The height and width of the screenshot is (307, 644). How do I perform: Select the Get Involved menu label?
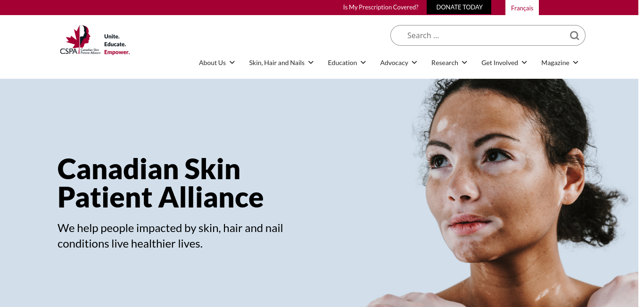pos(500,63)
